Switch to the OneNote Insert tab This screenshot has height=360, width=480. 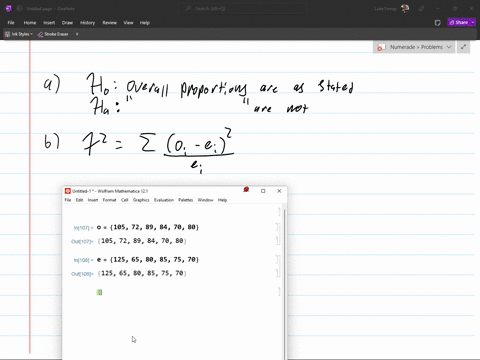pos(49,23)
